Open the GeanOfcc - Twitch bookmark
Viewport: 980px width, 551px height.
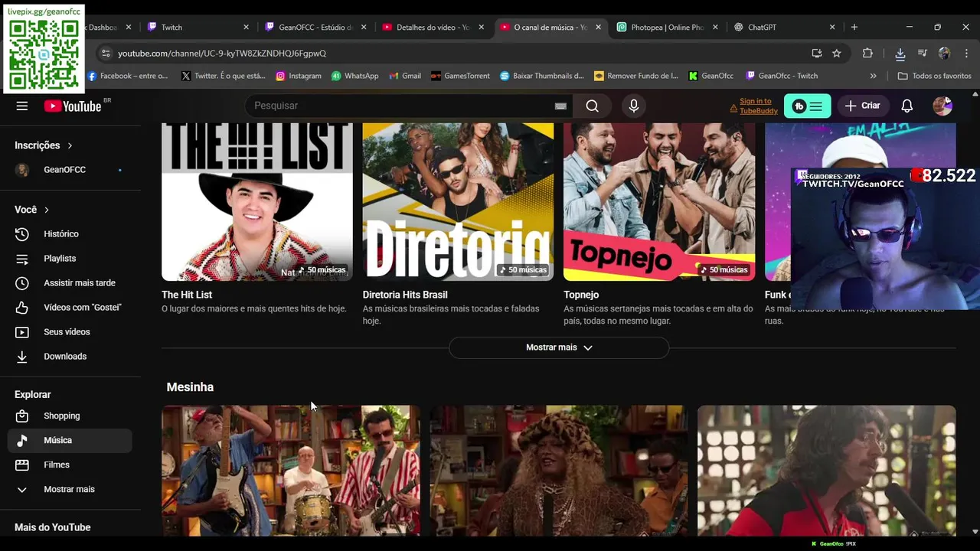(782, 76)
